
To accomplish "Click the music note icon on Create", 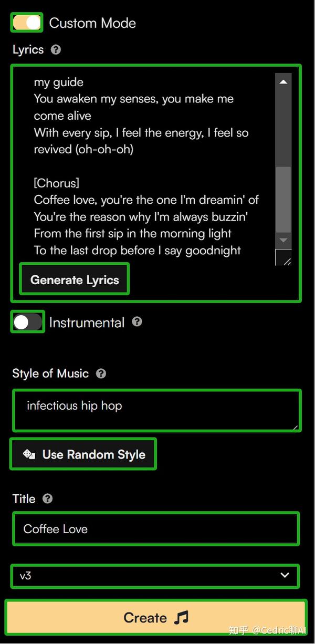I will pyautogui.click(x=182, y=618).
